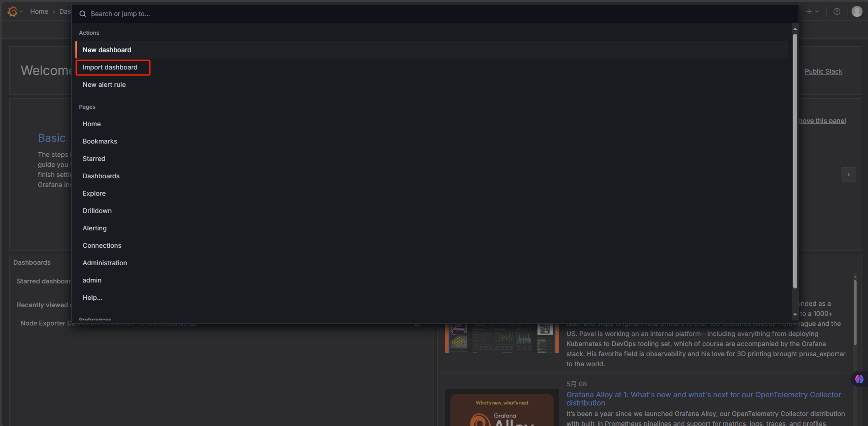Click the command palette vertical scrollbar
This screenshot has height=426, width=868.
[795, 161]
